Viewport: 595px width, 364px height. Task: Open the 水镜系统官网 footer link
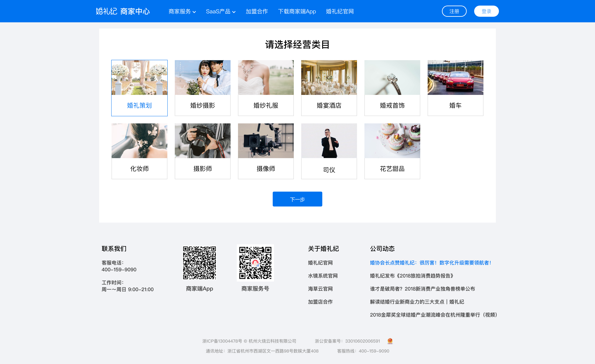[323, 276]
